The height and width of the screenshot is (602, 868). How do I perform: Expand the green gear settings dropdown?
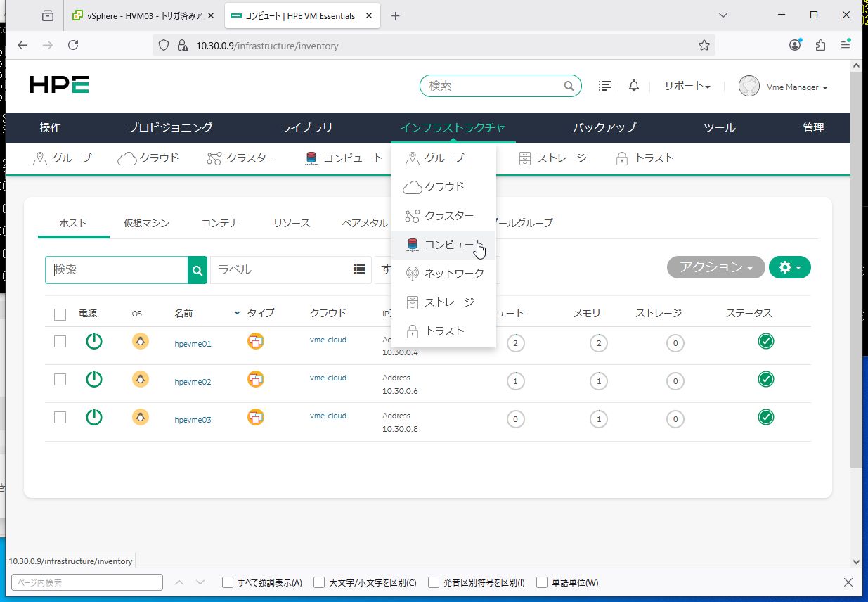pos(789,267)
